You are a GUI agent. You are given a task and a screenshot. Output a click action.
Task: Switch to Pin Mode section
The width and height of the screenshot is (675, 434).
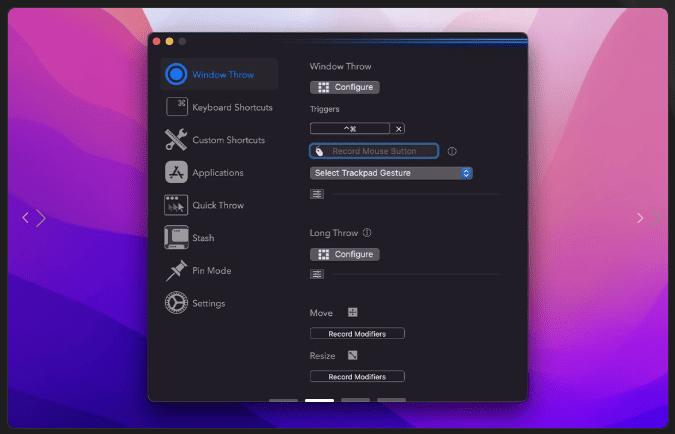click(212, 271)
